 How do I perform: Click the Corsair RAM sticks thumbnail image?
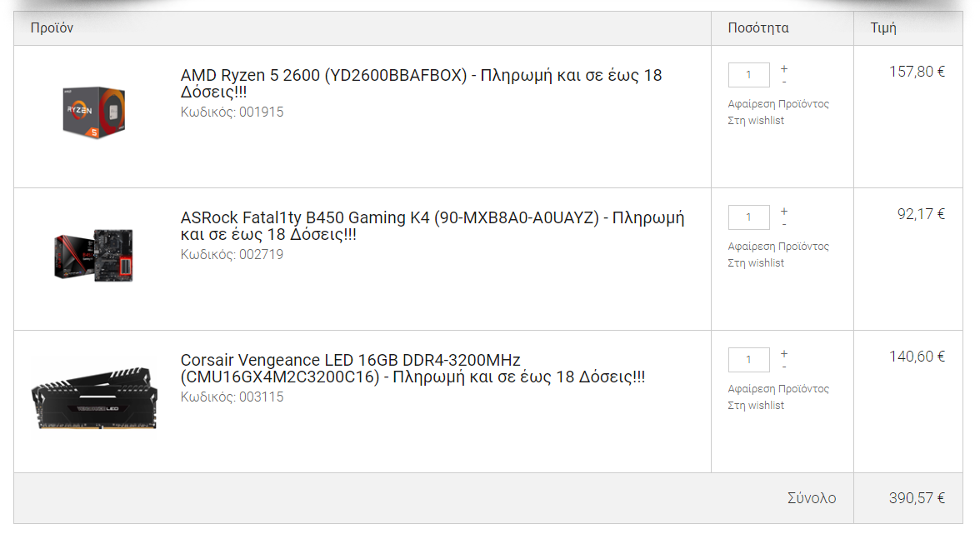coord(94,398)
